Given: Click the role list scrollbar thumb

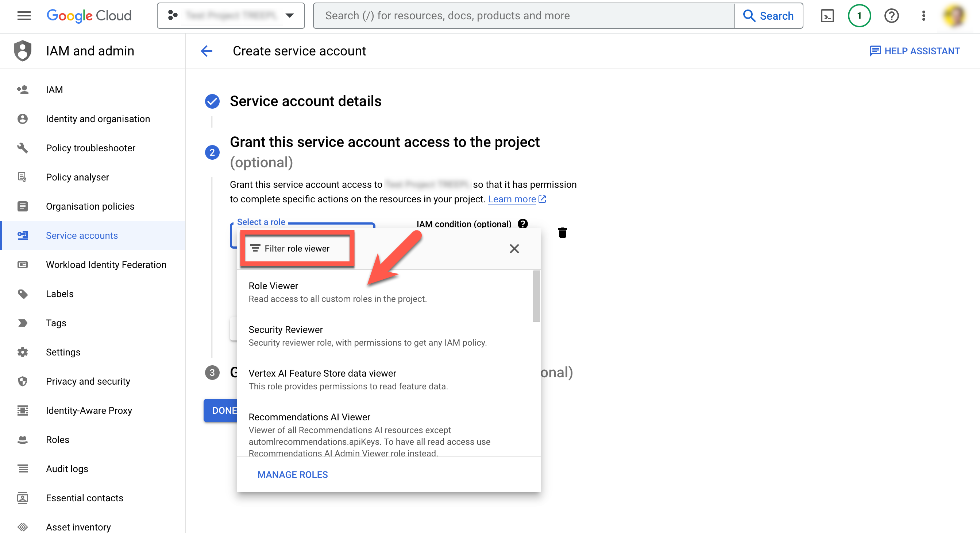Looking at the screenshot, I should click(536, 296).
